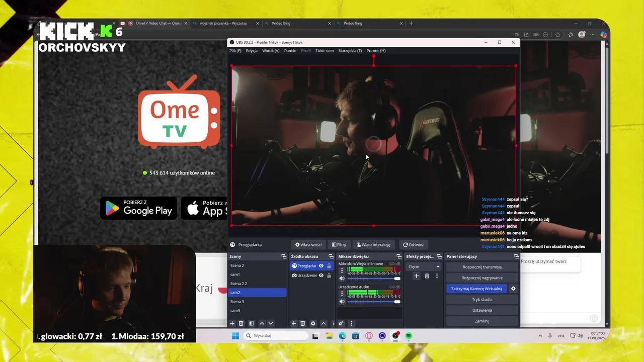This screenshot has height=362, width=644.
Task: Open the Pomoc menu
Action: tap(376, 51)
